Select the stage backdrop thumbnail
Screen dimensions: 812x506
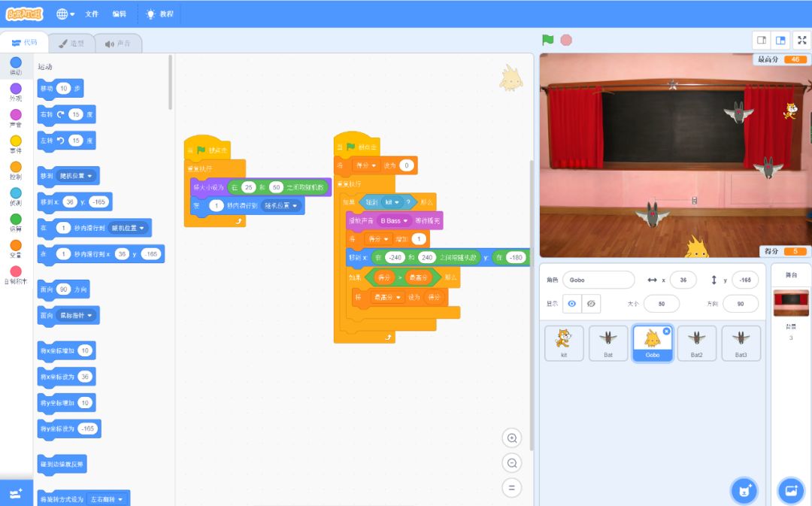791,303
